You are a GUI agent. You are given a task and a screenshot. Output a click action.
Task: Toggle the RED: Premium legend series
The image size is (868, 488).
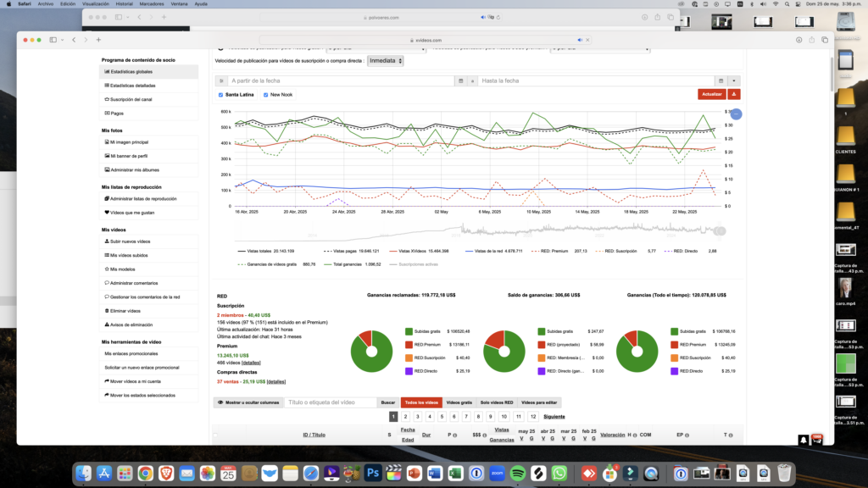(559, 251)
